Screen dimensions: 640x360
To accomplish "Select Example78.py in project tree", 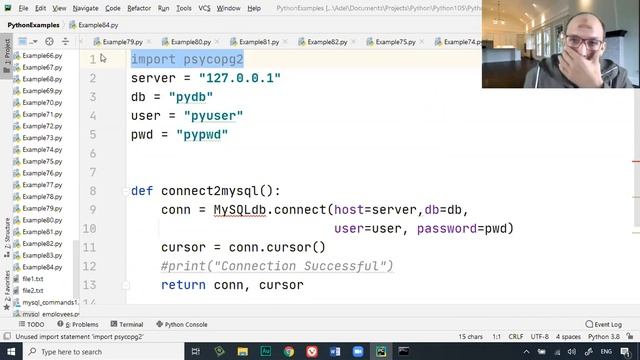I will (x=42, y=196).
